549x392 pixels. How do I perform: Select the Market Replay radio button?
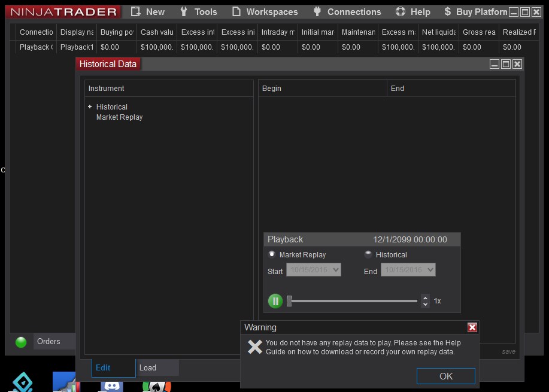(x=272, y=254)
